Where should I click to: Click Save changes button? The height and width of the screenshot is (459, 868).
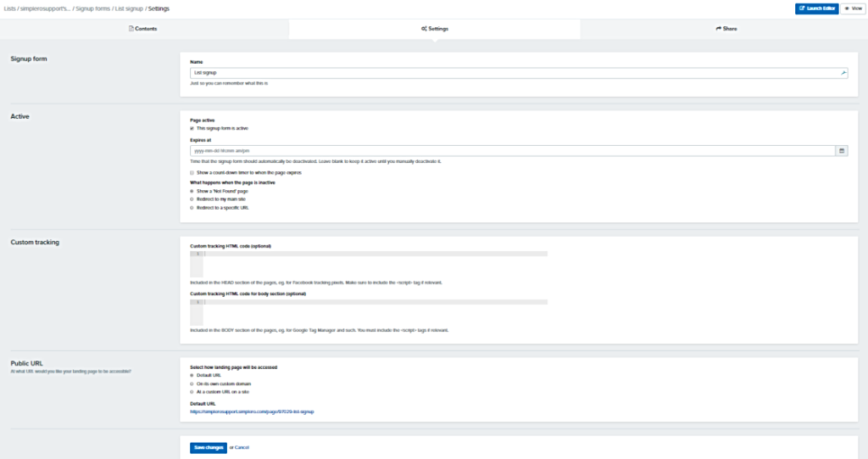[x=209, y=448]
